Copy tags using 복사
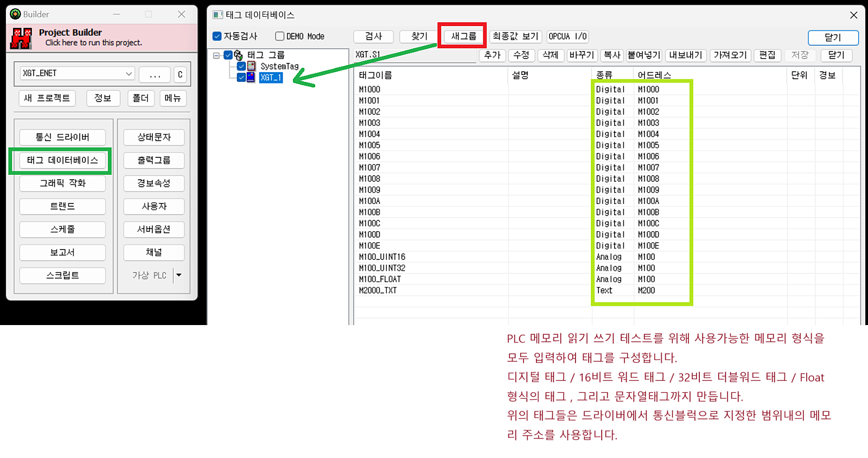Image resolution: width=868 pixels, height=458 pixels. 612,55
